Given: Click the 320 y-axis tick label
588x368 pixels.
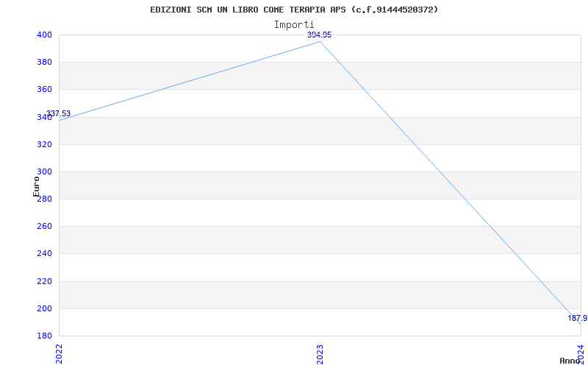Looking at the screenshot, I should [x=44, y=144].
